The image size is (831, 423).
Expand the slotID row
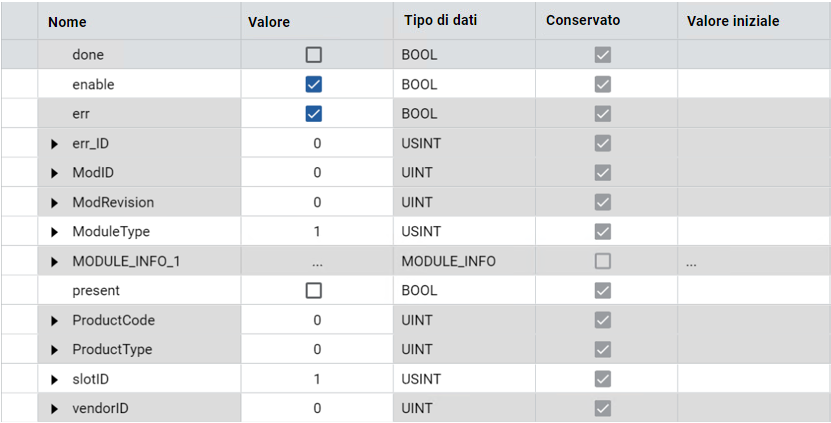click(54, 380)
